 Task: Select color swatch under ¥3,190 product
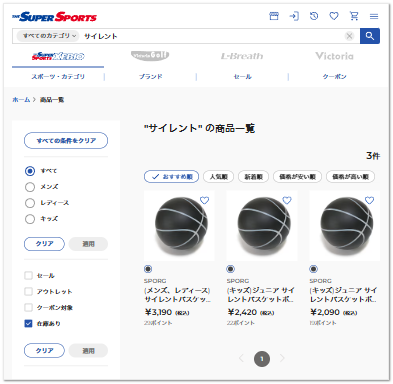pos(148,269)
